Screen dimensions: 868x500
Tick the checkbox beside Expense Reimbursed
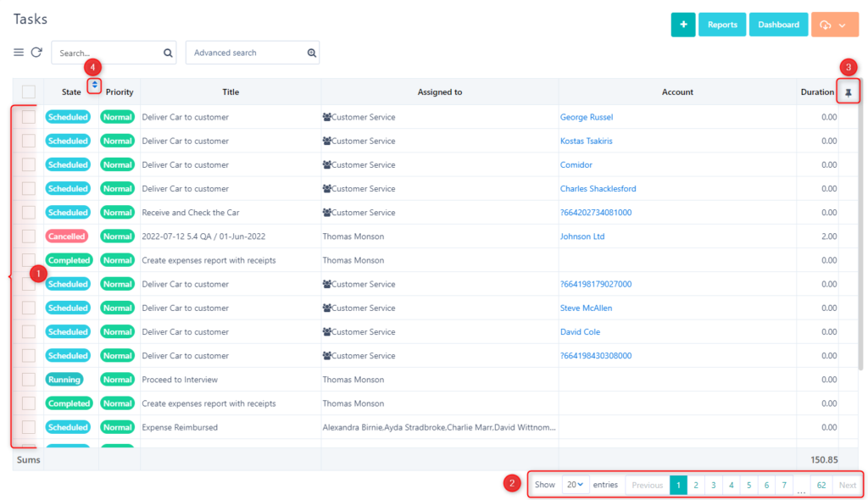(x=28, y=427)
